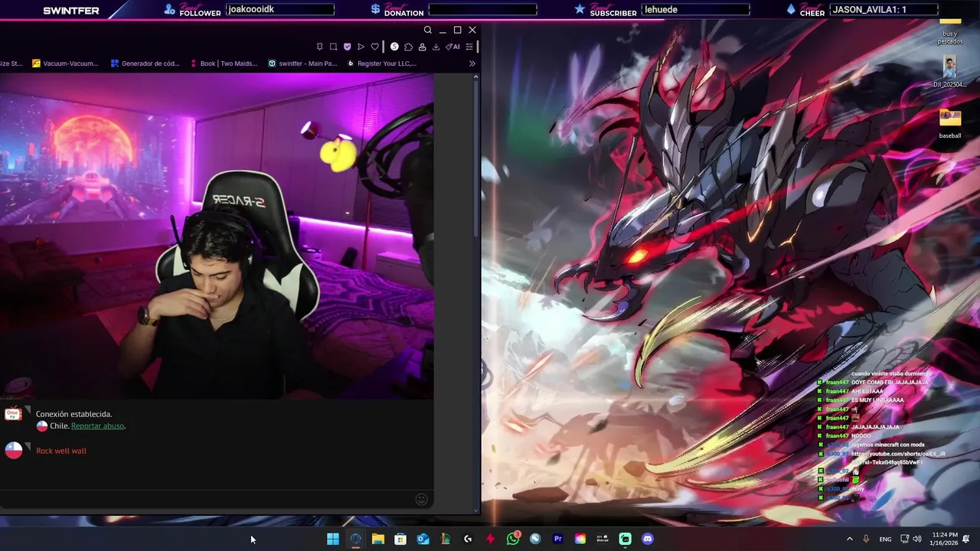Open the red lightning bolt taskbar app
Viewport: 980px width, 551px height.
(490, 539)
